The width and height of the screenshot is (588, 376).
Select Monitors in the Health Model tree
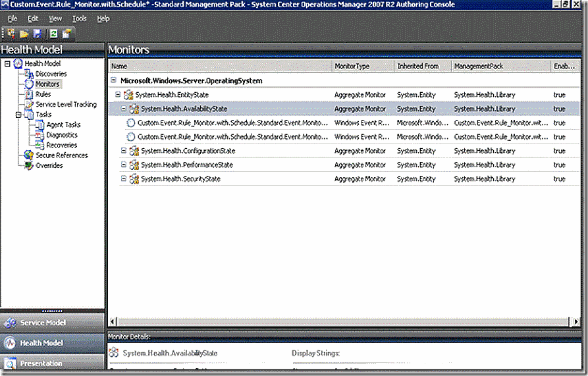(x=47, y=84)
